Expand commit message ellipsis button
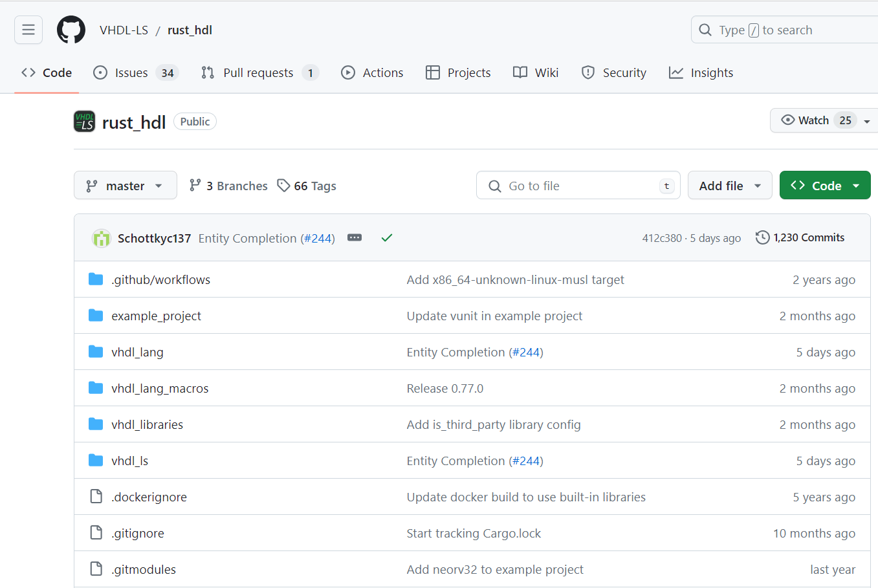878x588 pixels. (355, 237)
